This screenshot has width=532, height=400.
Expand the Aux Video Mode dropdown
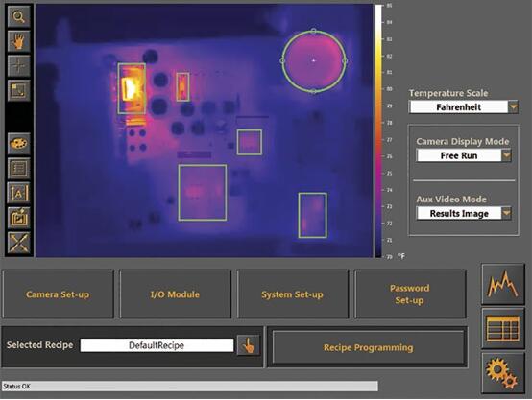506,213
